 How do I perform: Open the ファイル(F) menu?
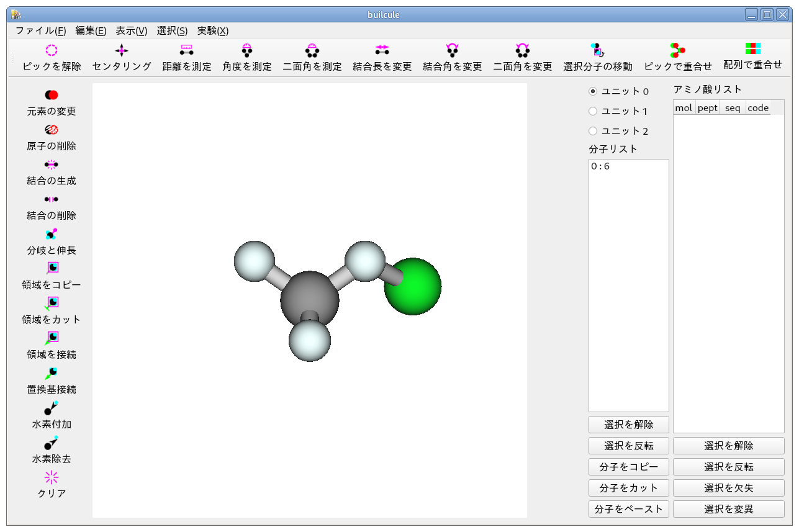pos(40,30)
